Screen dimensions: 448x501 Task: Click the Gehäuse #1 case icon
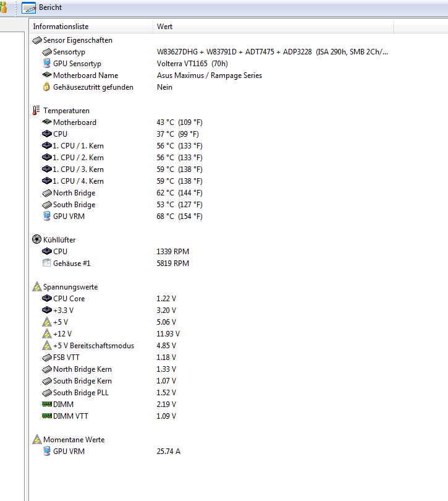coord(47,263)
